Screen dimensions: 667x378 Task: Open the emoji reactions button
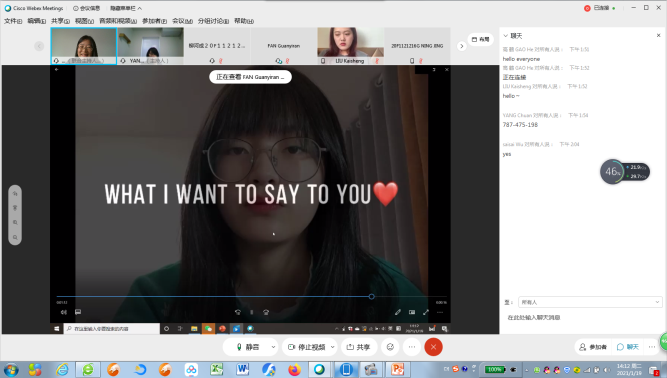(x=390, y=347)
